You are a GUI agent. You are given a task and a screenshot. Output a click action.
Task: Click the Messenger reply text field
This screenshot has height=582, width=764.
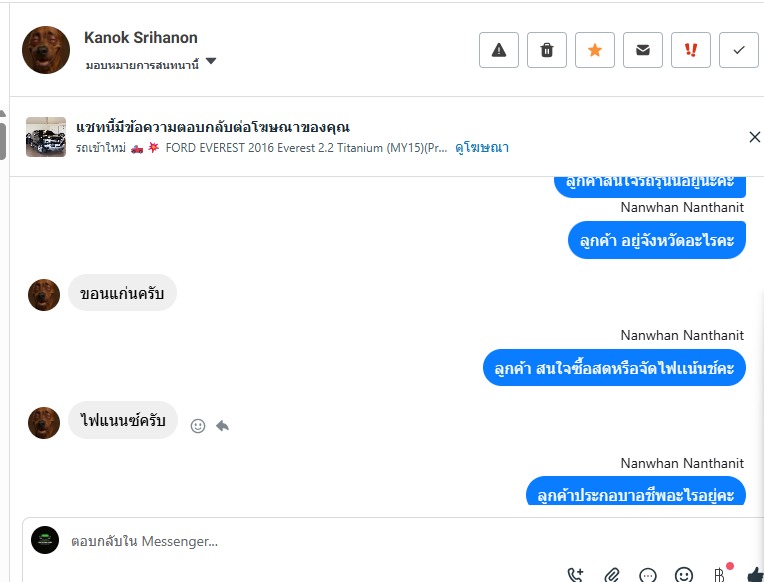pyautogui.click(x=300, y=541)
